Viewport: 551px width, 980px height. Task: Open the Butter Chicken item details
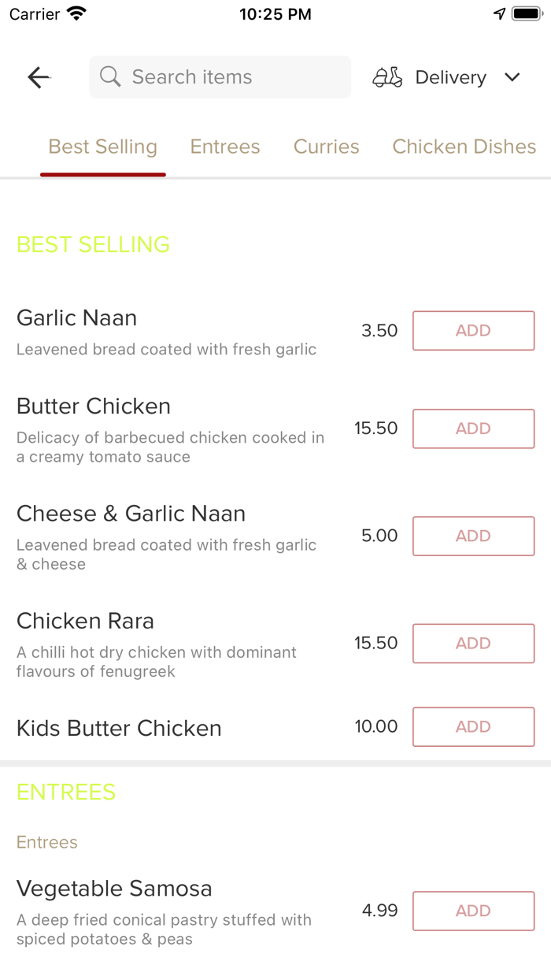coord(94,406)
